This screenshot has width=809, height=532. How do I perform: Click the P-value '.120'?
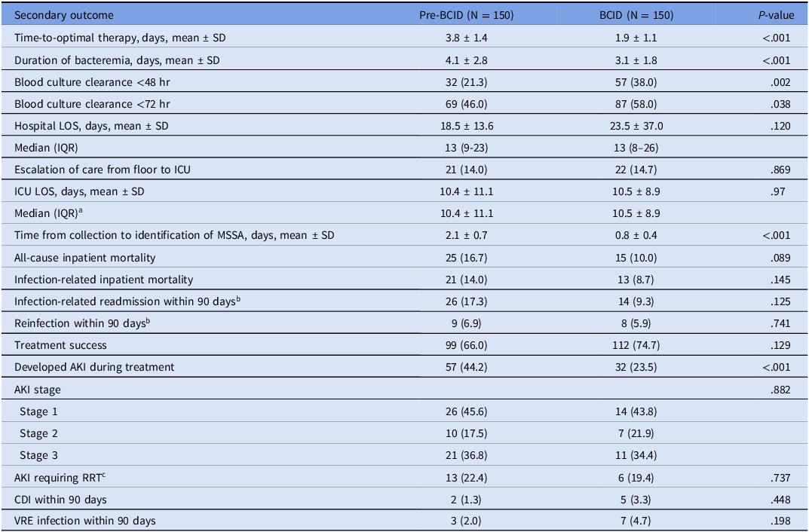point(781,126)
